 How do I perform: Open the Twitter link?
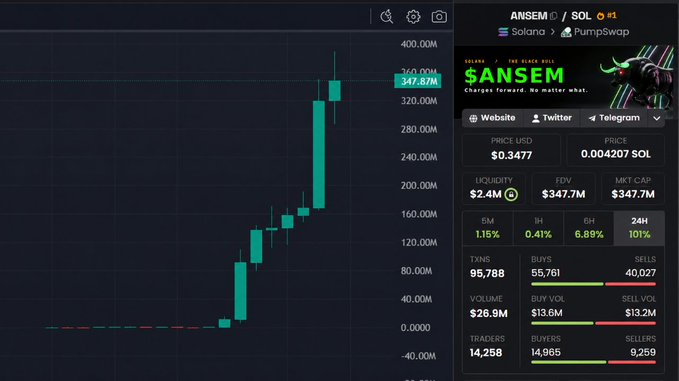click(x=552, y=118)
